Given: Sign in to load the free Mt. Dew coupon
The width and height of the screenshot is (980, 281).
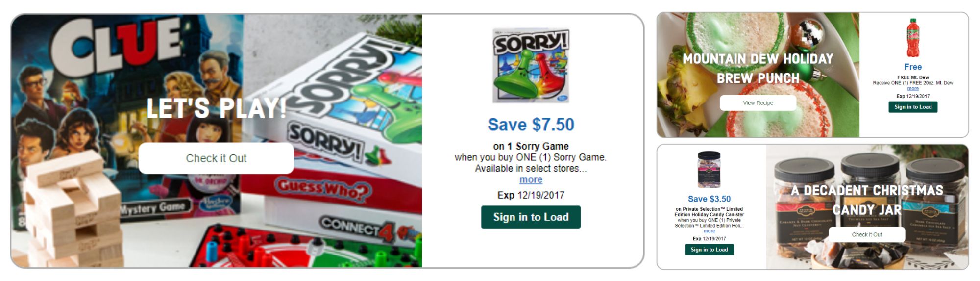Looking at the screenshot, I should pyautogui.click(x=913, y=107).
